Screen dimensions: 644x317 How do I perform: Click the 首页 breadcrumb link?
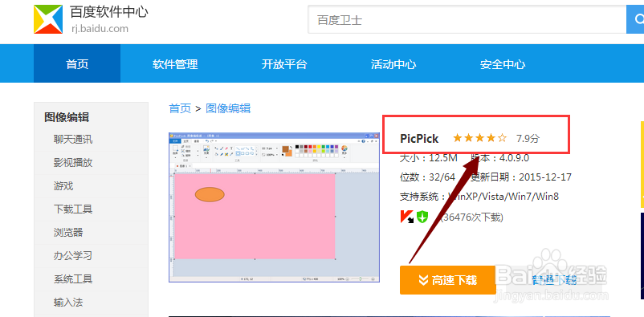[x=181, y=108]
